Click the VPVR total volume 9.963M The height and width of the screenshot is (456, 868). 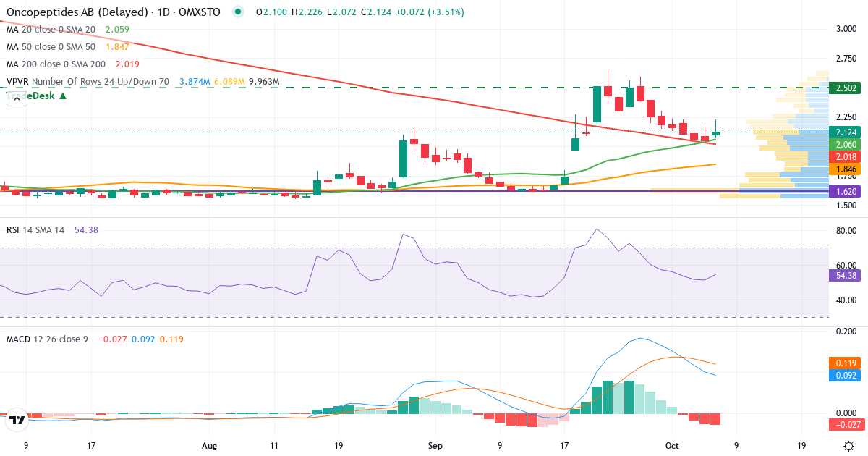pos(264,82)
